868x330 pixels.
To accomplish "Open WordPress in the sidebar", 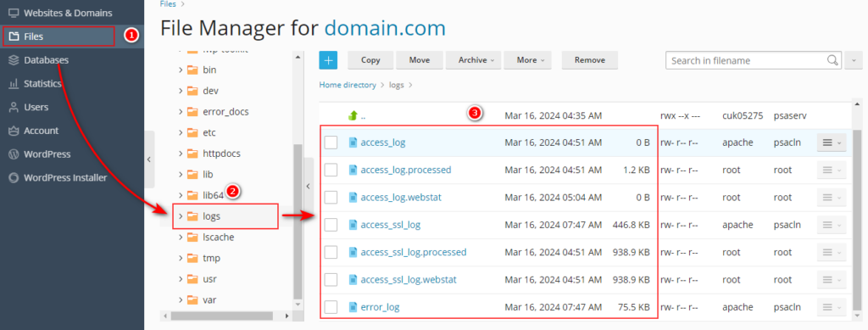I will click(x=47, y=154).
